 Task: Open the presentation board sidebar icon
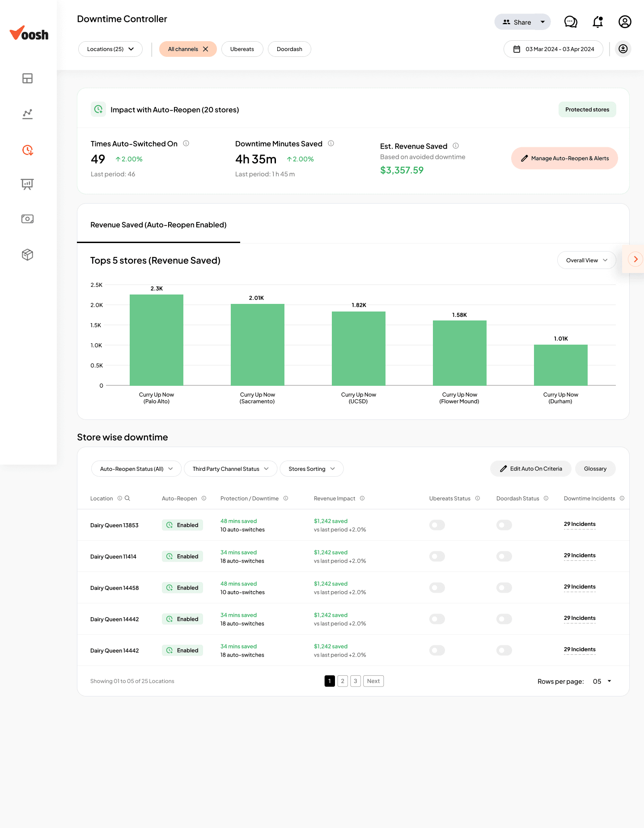[x=27, y=184]
